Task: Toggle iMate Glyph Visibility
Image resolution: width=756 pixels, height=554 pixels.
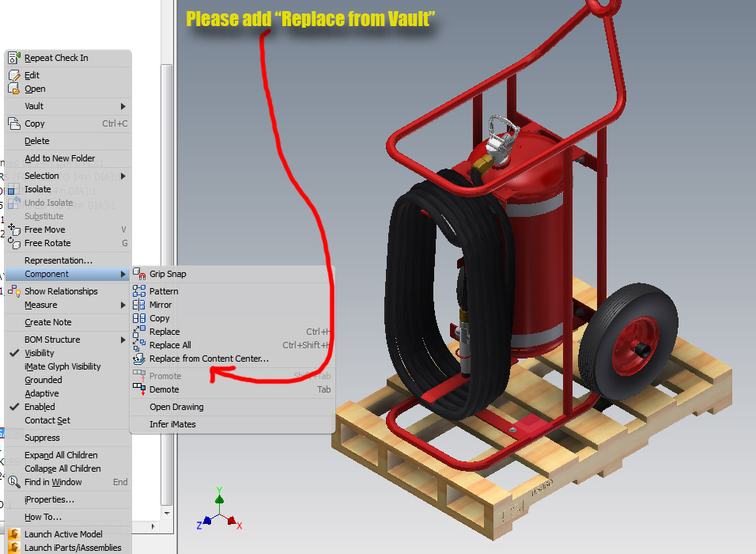Action: tap(67, 366)
